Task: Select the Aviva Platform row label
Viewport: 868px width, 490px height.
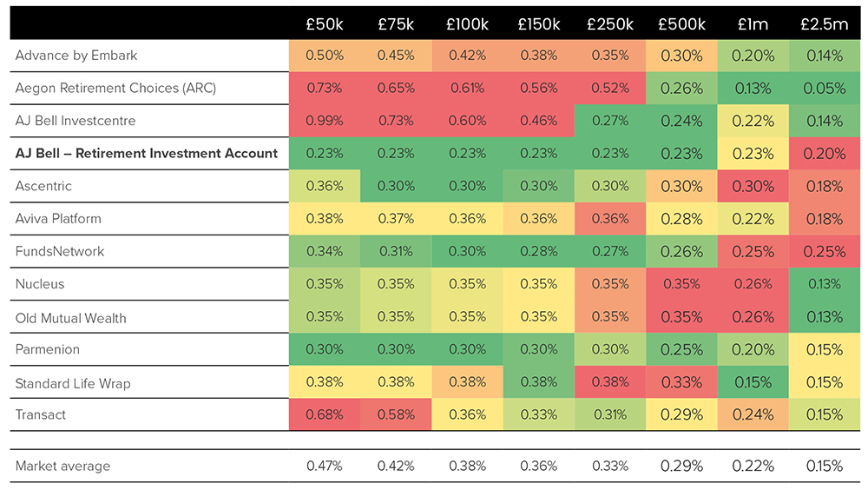Action: [x=58, y=219]
